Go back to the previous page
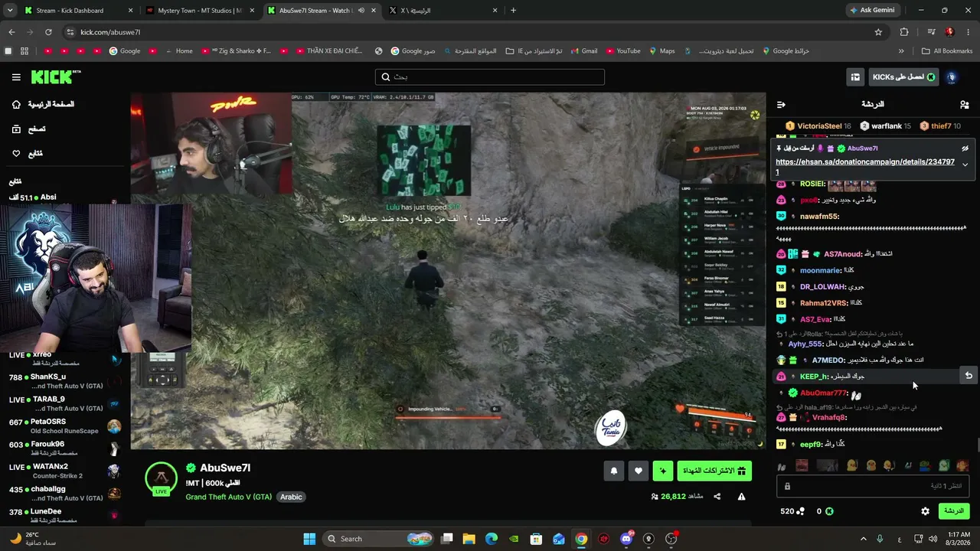Screen dimensions: 980x551 pyautogui.click(x=11, y=32)
